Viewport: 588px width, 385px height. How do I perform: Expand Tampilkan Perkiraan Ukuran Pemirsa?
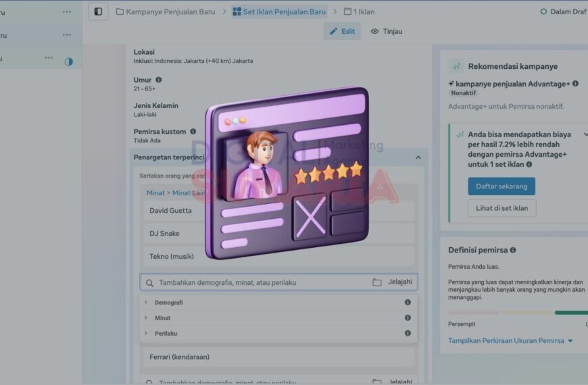[510, 341]
